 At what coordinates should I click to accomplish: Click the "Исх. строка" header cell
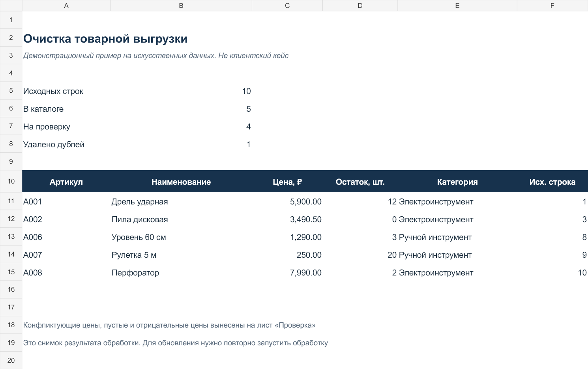552,182
